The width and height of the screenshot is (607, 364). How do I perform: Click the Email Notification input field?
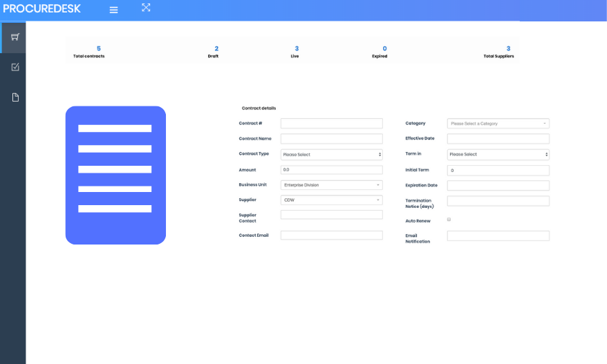coord(498,236)
